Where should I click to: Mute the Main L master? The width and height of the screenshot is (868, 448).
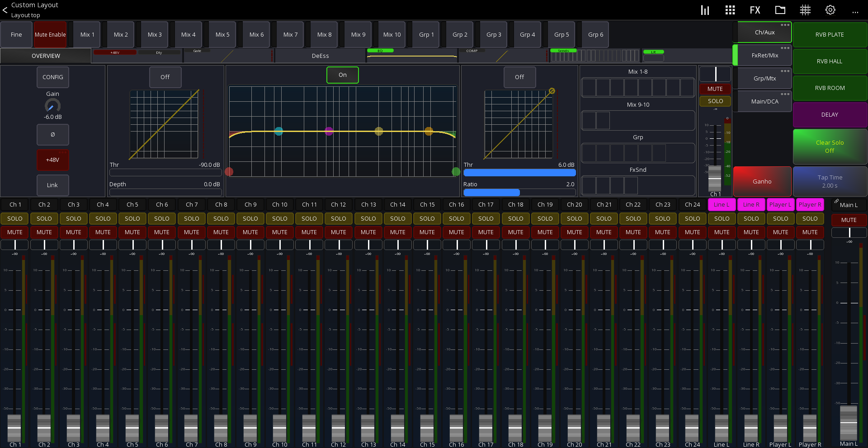(x=849, y=220)
